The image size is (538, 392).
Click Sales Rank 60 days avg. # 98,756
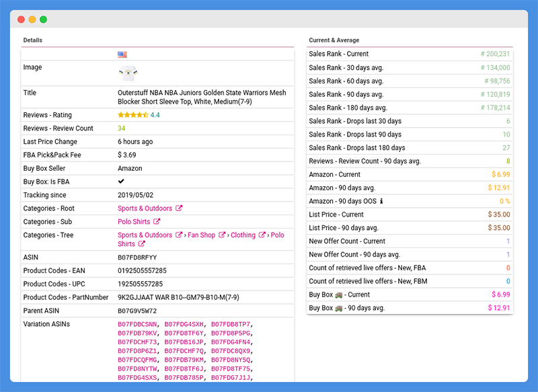pyautogui.click(x=497, y=81)
